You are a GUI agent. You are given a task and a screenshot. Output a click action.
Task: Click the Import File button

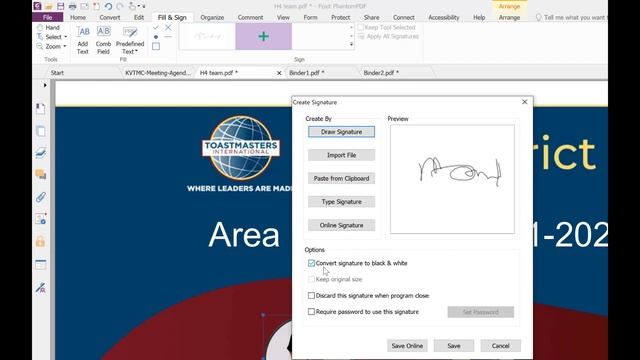pos(341,155)
